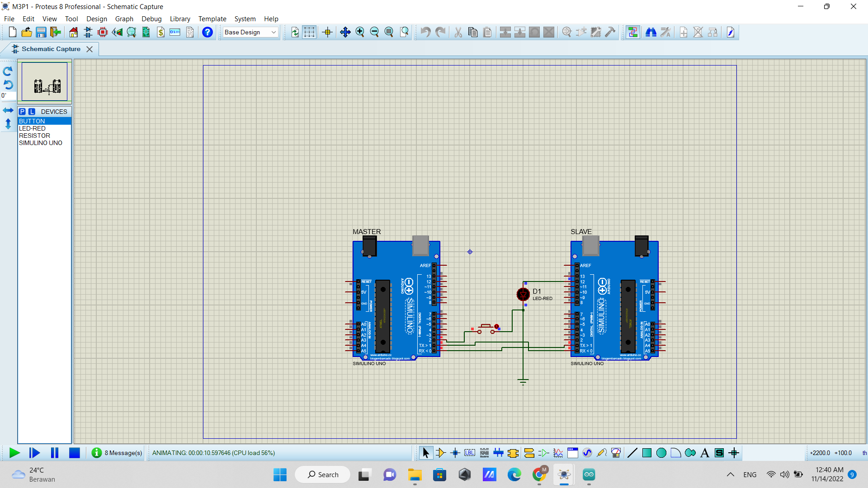The width and height of the screenshot is (868, 488).
Task: Open the File menu
Action: (9, 19)
